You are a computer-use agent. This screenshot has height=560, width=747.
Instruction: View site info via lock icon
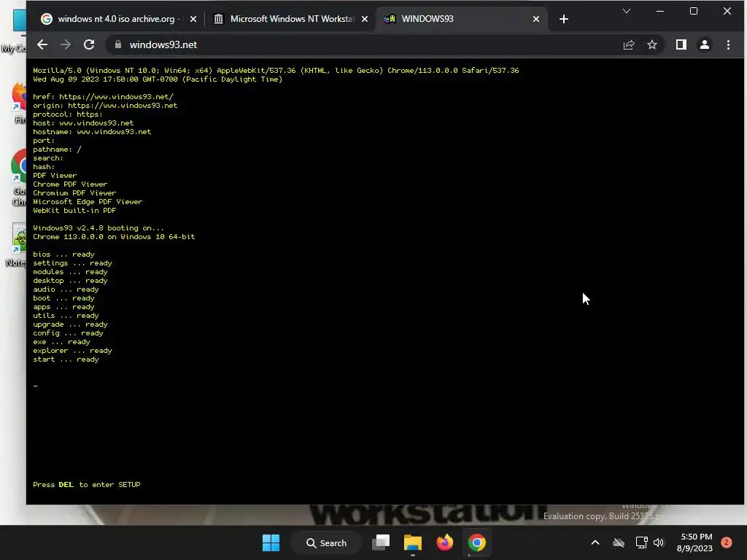[x=117, y=44]
